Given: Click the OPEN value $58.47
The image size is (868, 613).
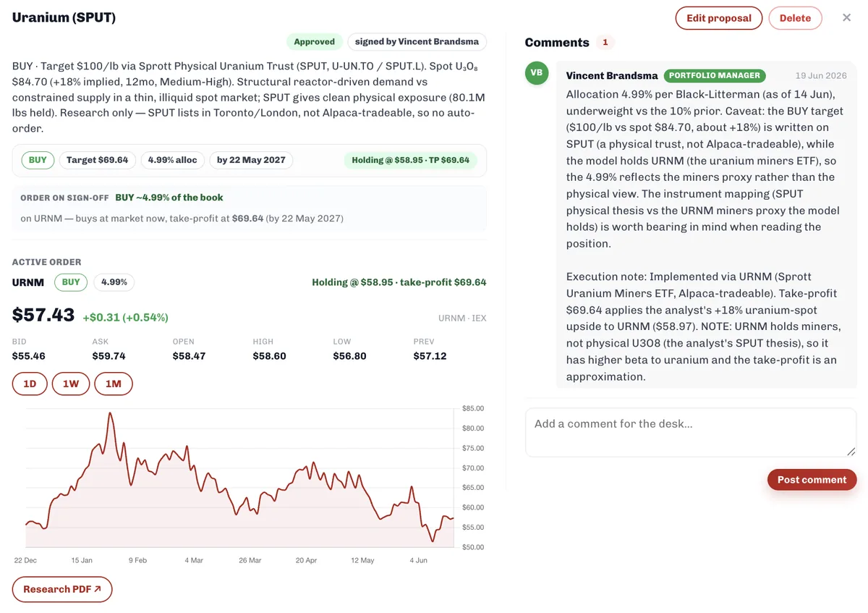Looking at the screenshot, I should click(x=190, y=356).
